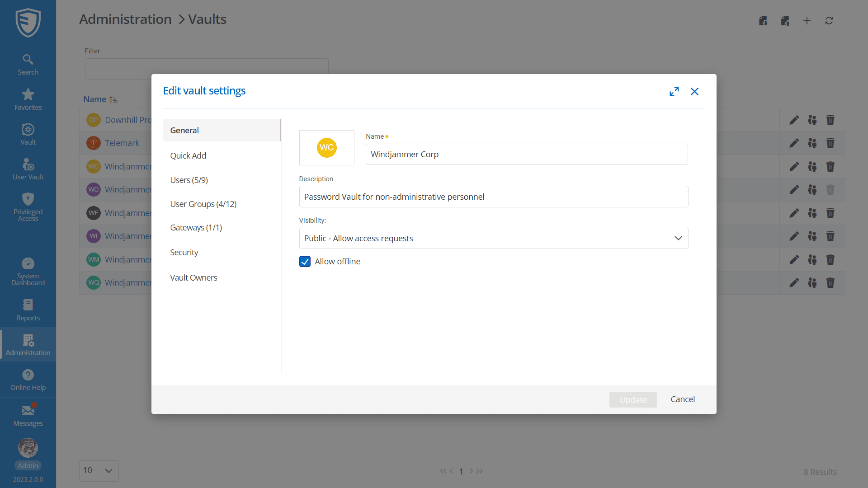Expand the dialog to full screen

pyautogui.click(x=674, y=92)
